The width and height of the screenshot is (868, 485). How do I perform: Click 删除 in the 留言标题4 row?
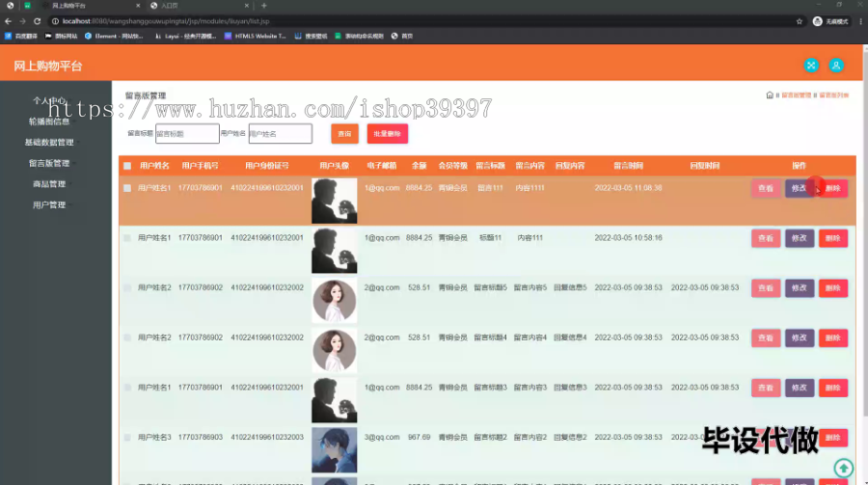[832, 337]
